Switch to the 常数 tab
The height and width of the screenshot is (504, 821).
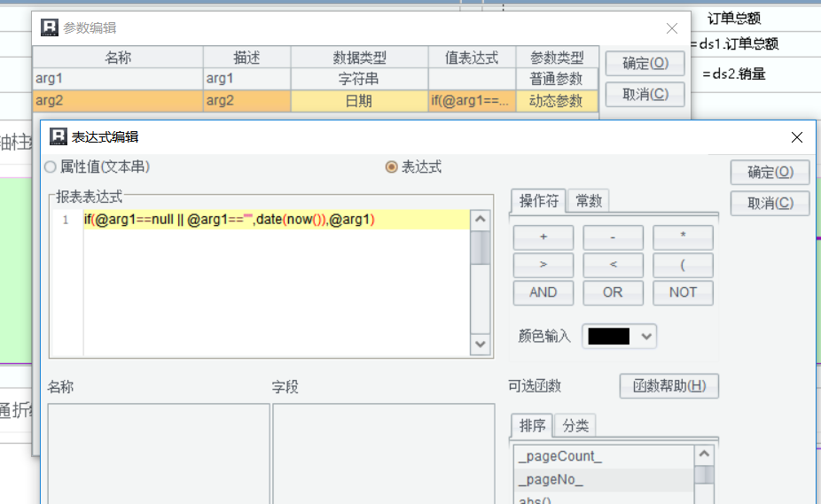[589, 201]
